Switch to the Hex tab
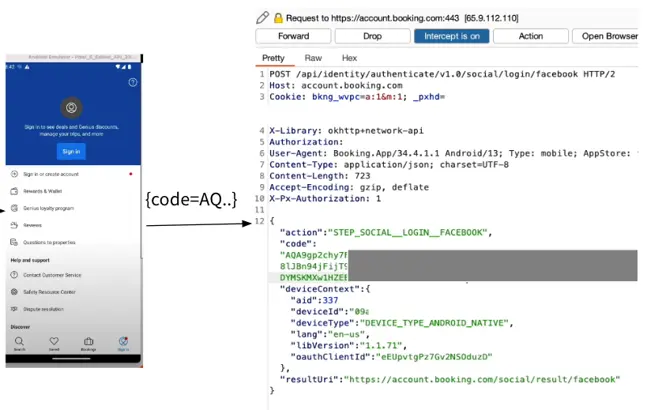 pos(349,58)
